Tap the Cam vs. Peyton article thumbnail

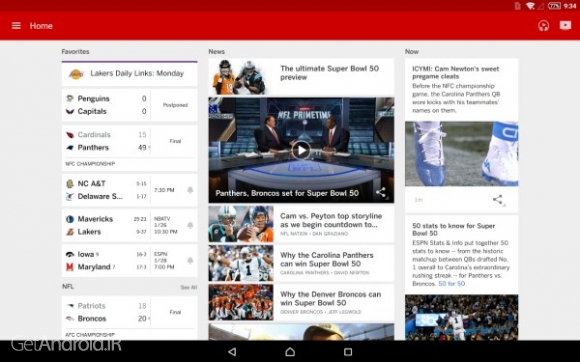[x=241, y=224]
